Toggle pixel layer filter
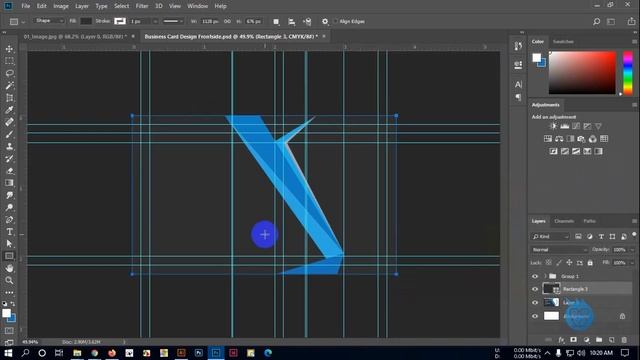This screenshot has height=360, width=640. (578, 236)
